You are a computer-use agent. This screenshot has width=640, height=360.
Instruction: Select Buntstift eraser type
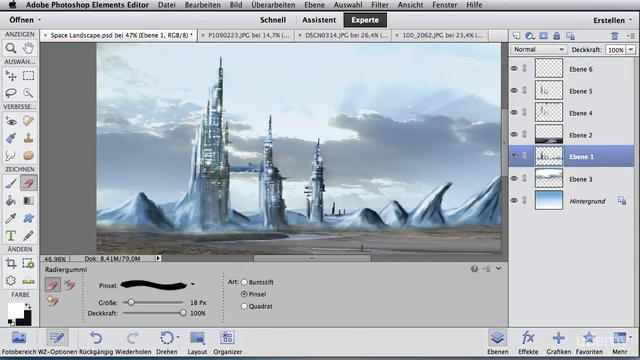(244, 282)
